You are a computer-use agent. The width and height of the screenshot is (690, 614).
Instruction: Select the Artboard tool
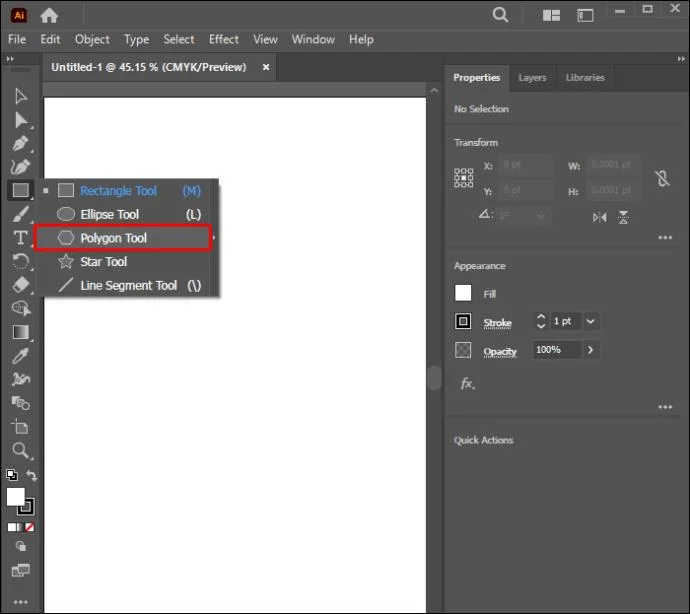tap(20, 426)
